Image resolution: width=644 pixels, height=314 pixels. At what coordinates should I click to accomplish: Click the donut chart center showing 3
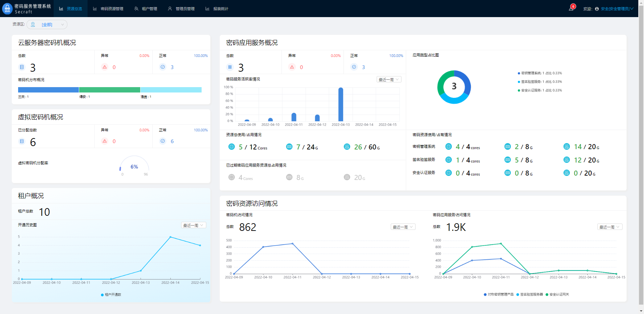(x=454, y=87)
